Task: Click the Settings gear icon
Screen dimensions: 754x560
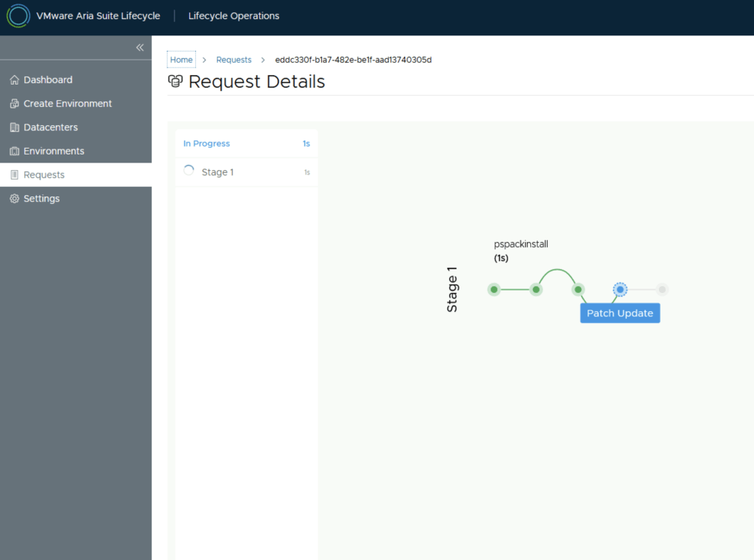Action: coord(14,199)
